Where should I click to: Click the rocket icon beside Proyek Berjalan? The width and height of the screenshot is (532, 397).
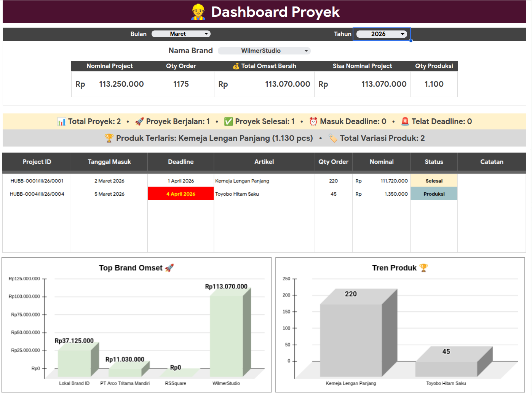tap(139, 121)
